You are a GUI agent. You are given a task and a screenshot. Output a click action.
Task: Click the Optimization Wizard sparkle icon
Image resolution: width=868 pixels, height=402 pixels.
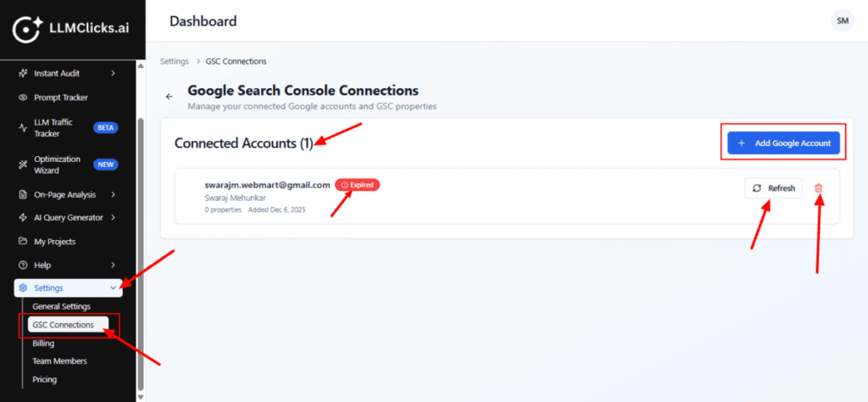[23, 165]
